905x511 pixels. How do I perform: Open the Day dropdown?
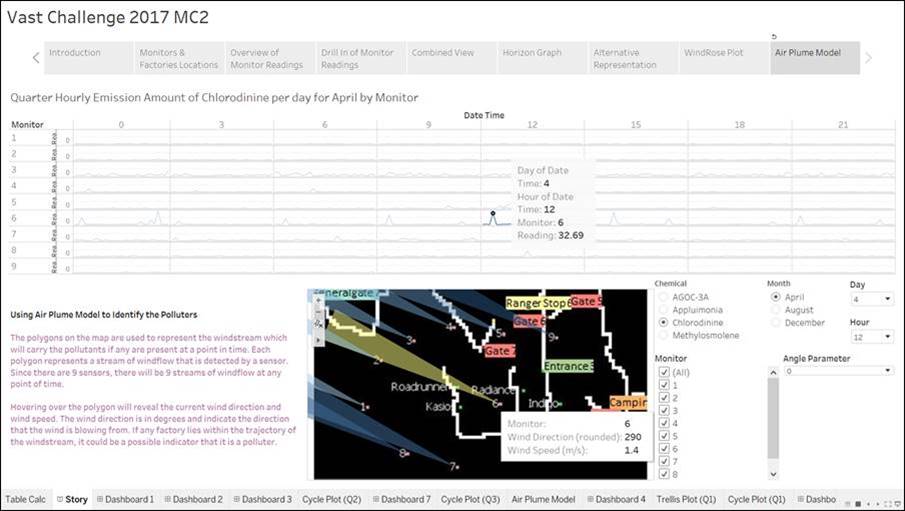tap(871, 299)
